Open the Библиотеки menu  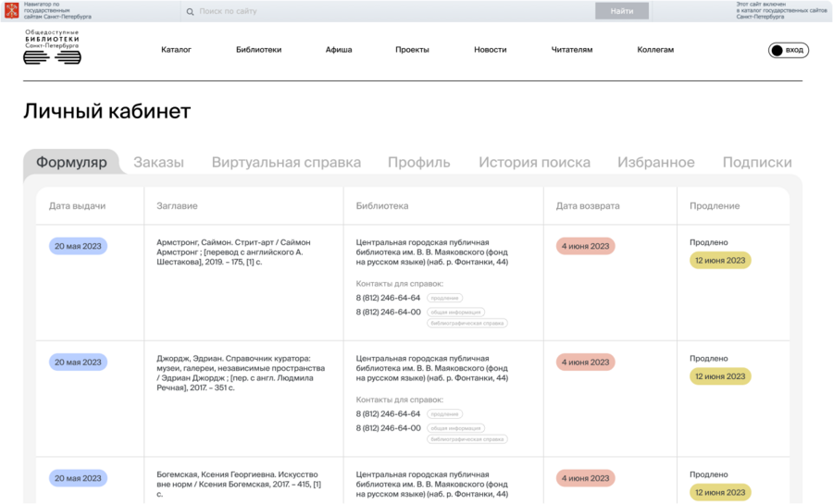[x=259, y=50]
